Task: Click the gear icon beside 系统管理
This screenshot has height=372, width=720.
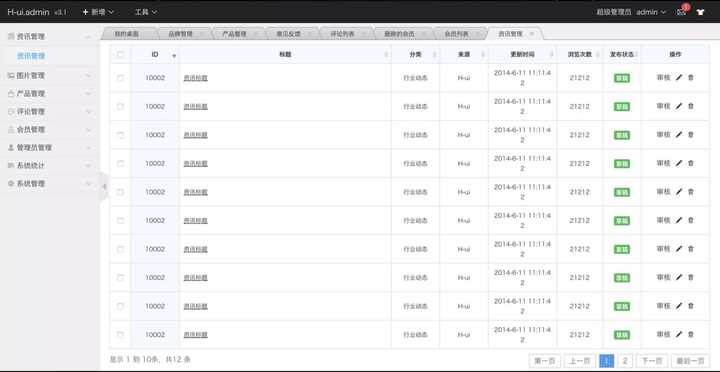Action: [11, 183]
